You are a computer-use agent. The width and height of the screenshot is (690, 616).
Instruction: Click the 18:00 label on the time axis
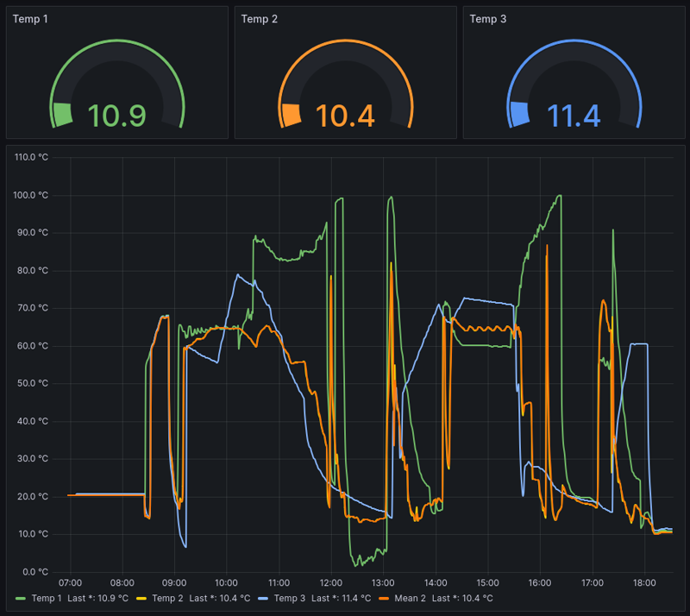coord(644,583)
